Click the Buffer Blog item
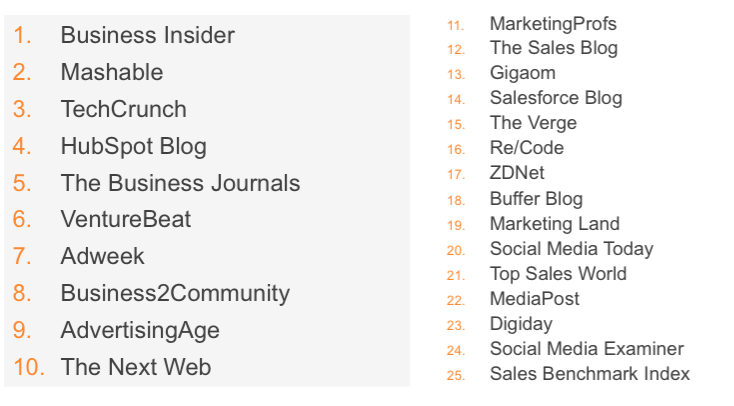This screenshot has width=734, height=406. pyautogui.click(x=536, y=199)
